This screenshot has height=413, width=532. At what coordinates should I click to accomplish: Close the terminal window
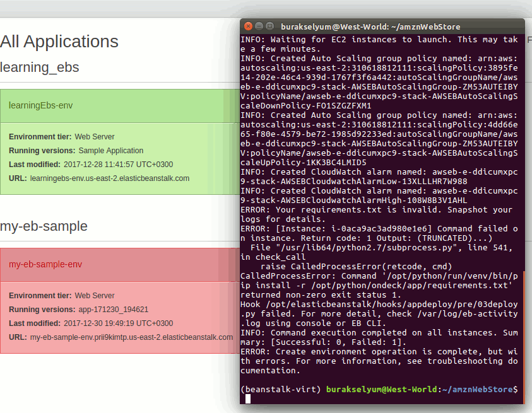tap(248, 26)
